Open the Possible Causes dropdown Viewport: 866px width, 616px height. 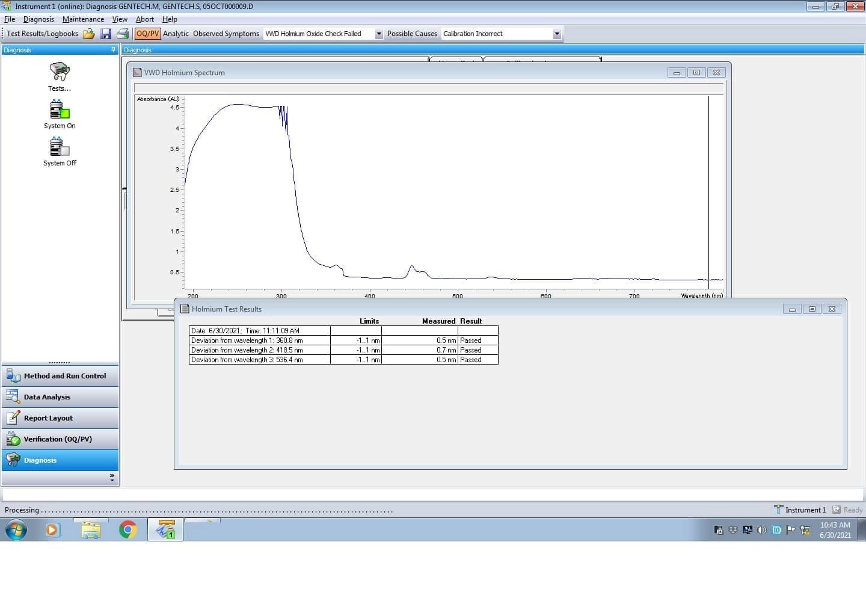pos(556,34)
